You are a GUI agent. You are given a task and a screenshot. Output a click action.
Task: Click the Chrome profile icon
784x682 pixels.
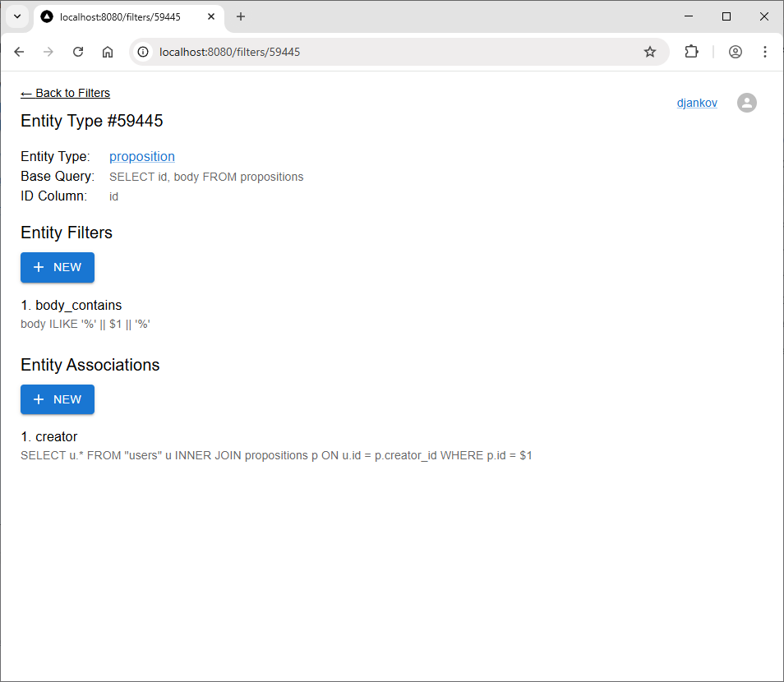pos(735,52)
